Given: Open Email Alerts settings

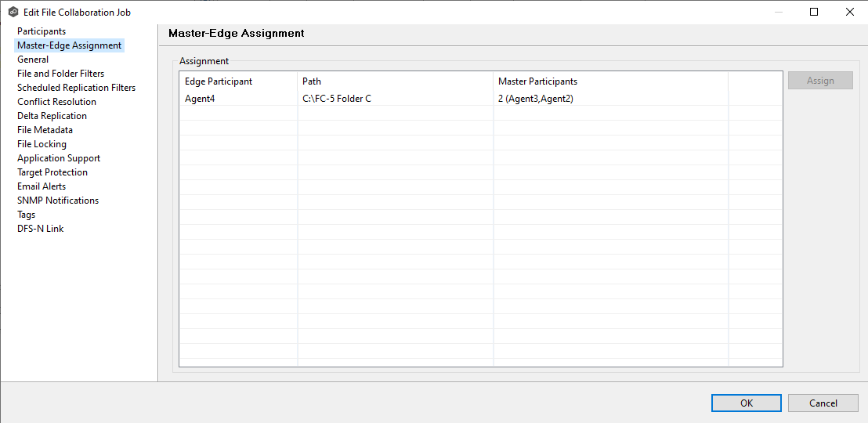Looking at the screenshot, I should (x=42, y=186).
